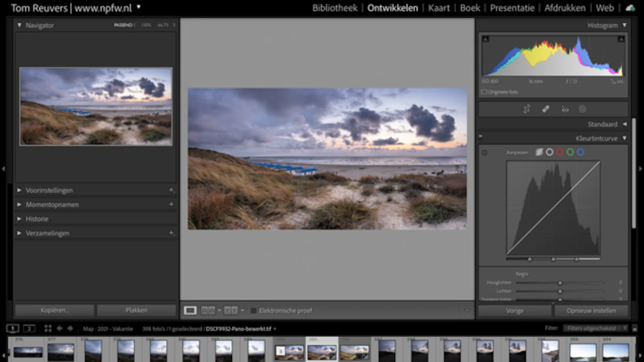
Task: Select the Healing brush tool
Action: click(x=546, y=109)
